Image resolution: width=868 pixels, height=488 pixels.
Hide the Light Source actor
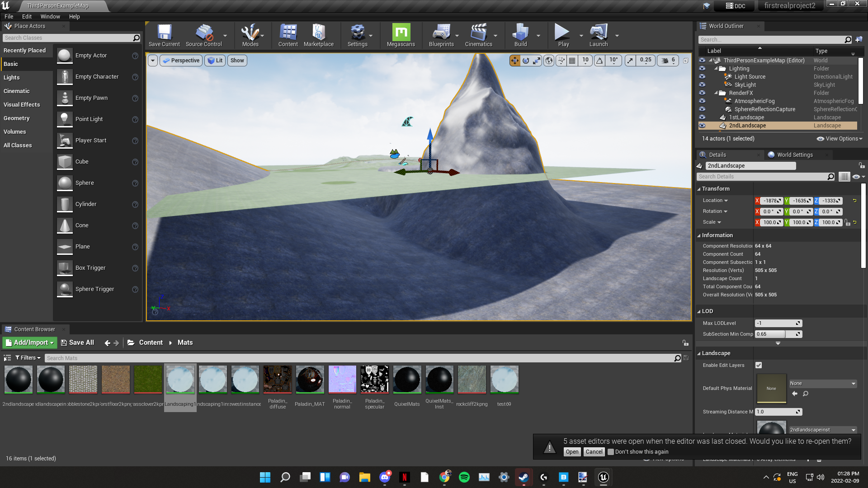[x=702, y=77]
